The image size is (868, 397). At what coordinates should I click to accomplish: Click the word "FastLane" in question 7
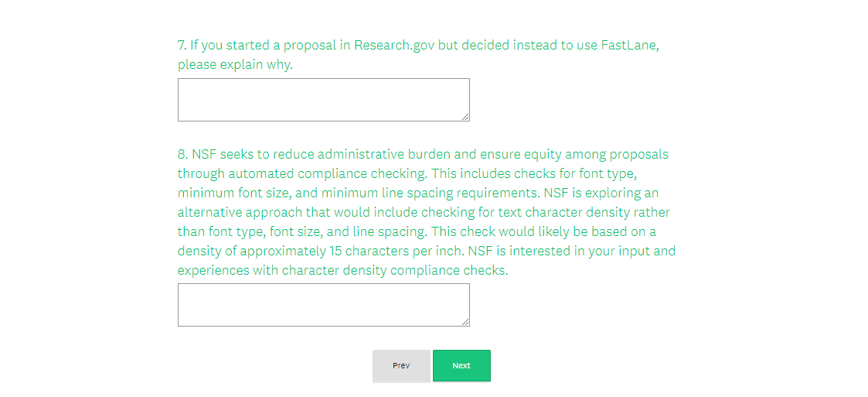point(629,45)
